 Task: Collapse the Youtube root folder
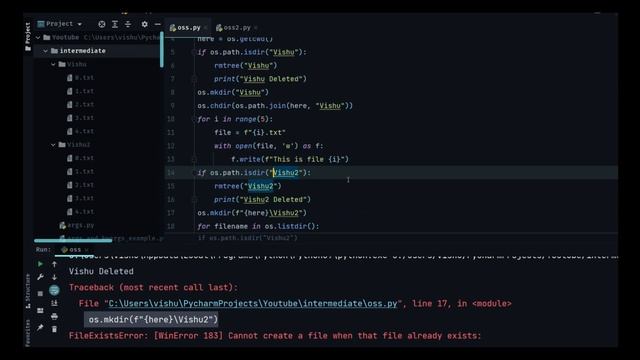click(38, 38)
